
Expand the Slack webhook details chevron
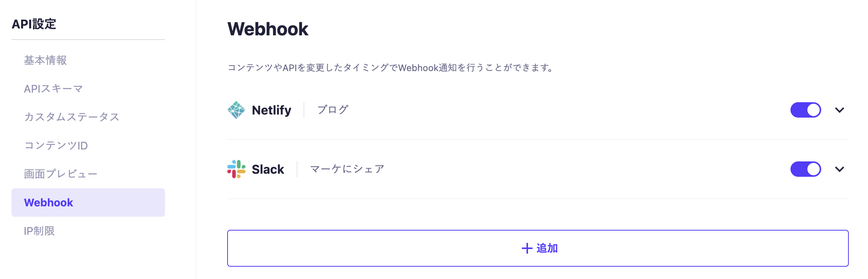(839, 169)
